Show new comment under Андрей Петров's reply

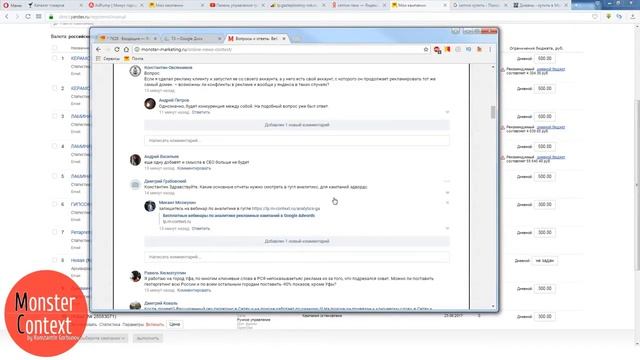297,125
